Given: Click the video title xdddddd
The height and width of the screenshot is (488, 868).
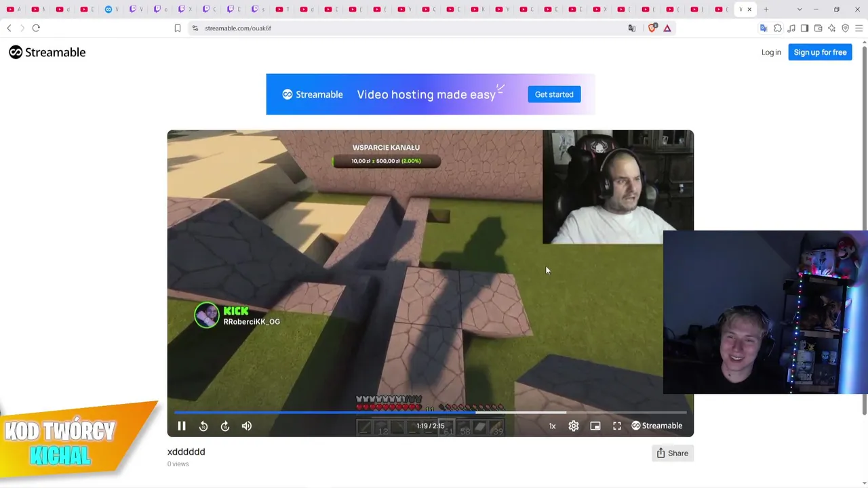Looking at the screenshot, I should [186, 451].
